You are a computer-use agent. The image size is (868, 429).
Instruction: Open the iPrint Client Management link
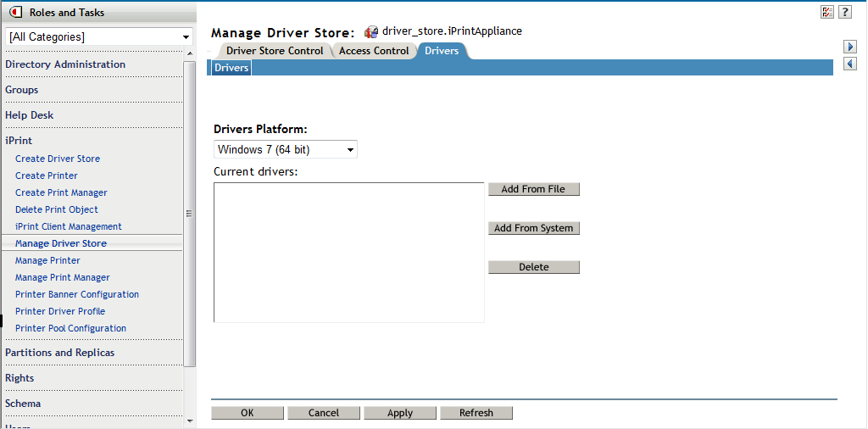tap(68, 226)
